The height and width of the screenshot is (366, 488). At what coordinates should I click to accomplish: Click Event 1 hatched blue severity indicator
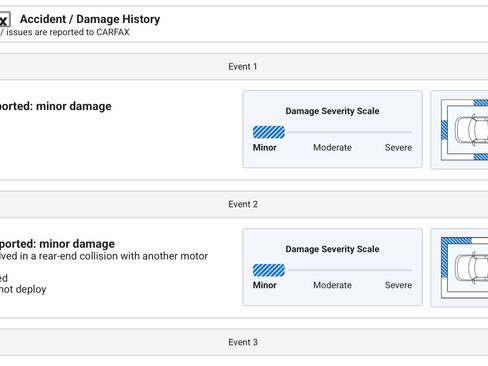(x=269, y=132)
